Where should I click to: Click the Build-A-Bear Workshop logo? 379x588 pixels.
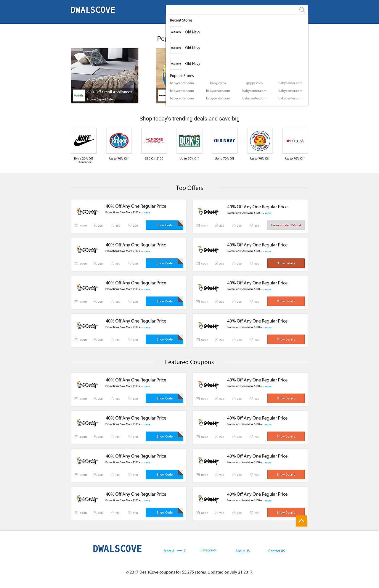click(x=260, y=141)
